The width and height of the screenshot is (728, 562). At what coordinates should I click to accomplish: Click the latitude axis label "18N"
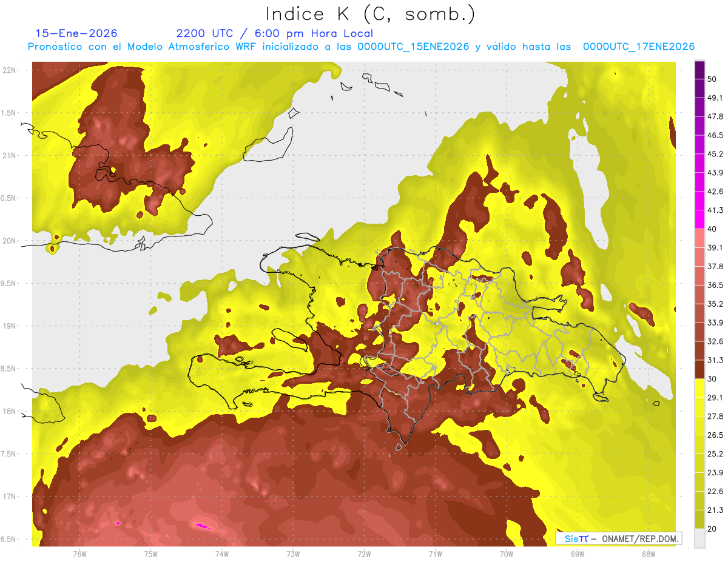pyautogui.click(x=9, y=412)
